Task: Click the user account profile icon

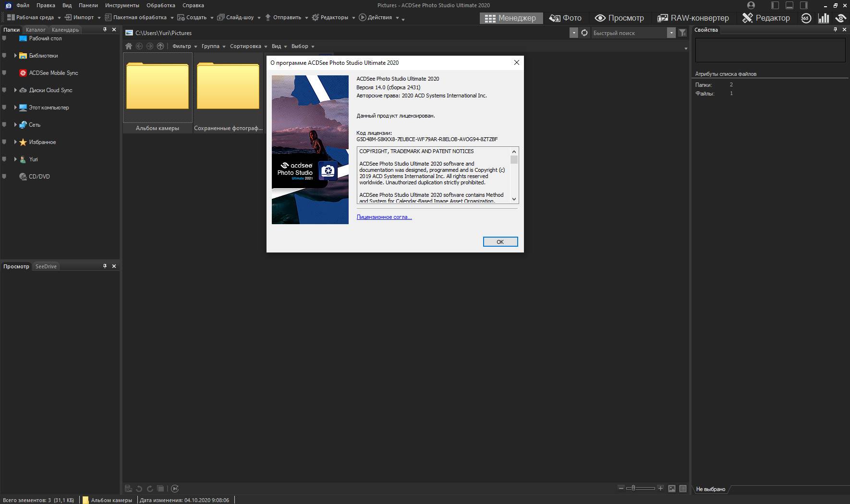Action: (751, 5)
